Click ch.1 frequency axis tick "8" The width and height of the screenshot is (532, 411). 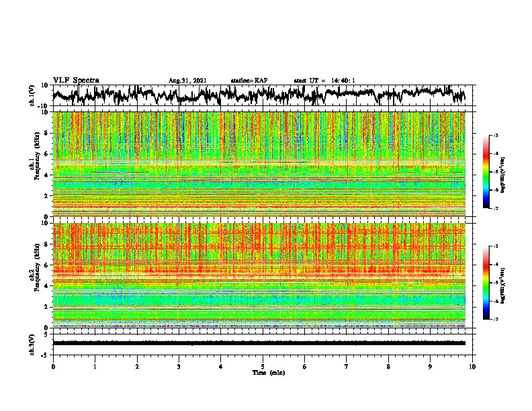46,133
